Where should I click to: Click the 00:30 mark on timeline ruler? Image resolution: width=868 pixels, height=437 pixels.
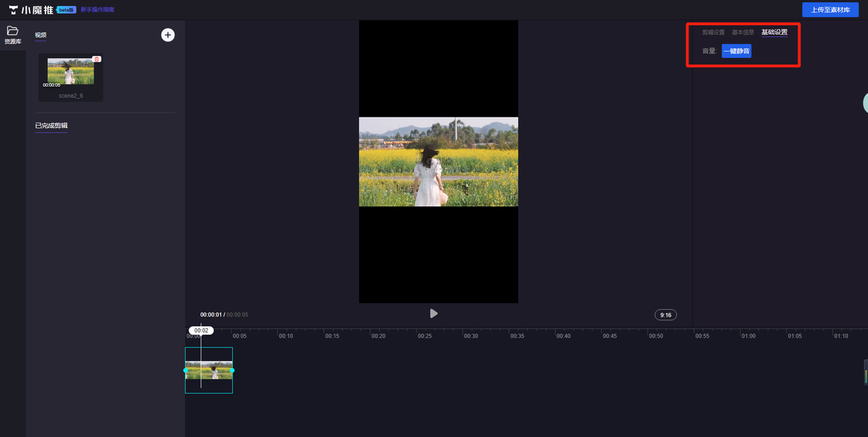471,336
